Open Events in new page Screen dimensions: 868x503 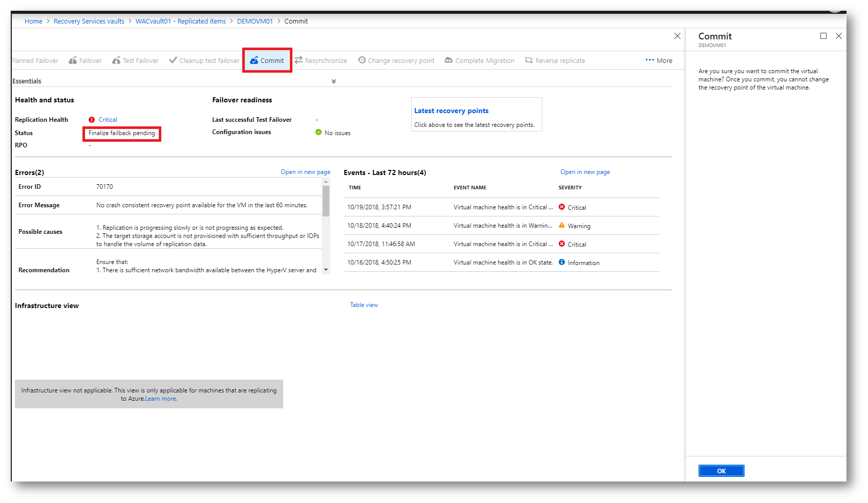pos(585,172)
